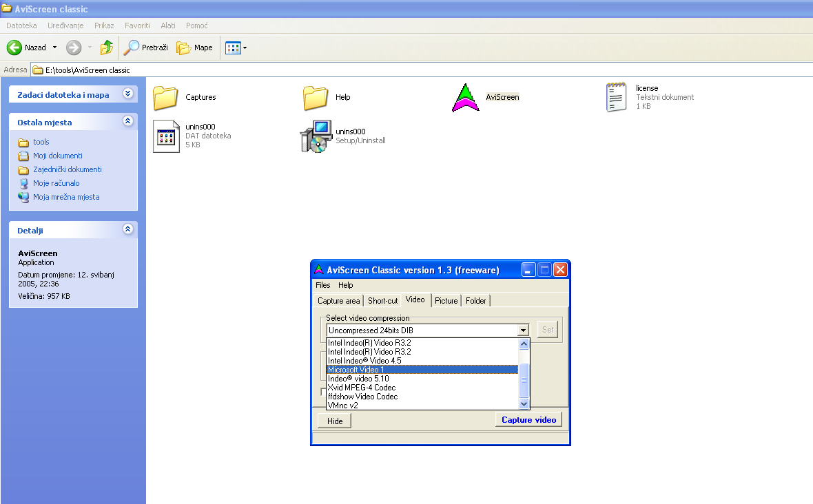Switch to Folder tab
Image resolution: width=813 pixels, height=504 pixels.
click(476, 301)
